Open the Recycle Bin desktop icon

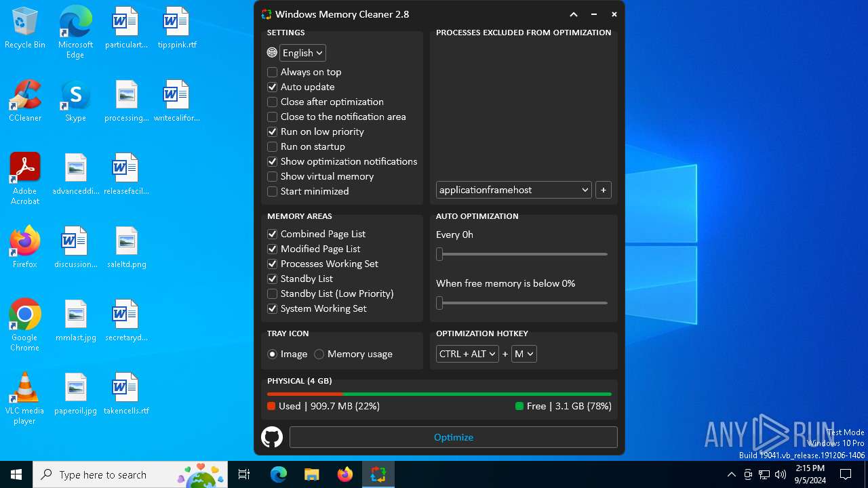click(x=25, y=28)
